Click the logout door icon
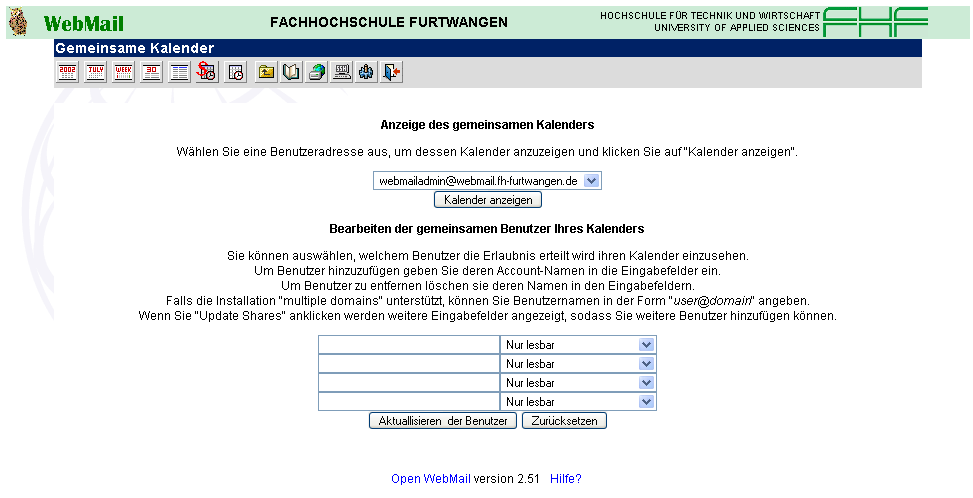This screenshot has height=498, width=973. tap(392, 73)
